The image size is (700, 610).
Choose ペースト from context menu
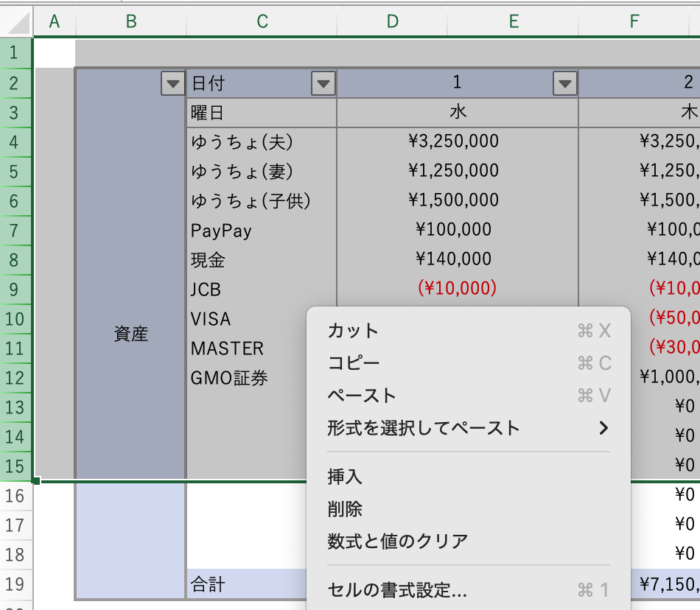[x=362, y=396]
